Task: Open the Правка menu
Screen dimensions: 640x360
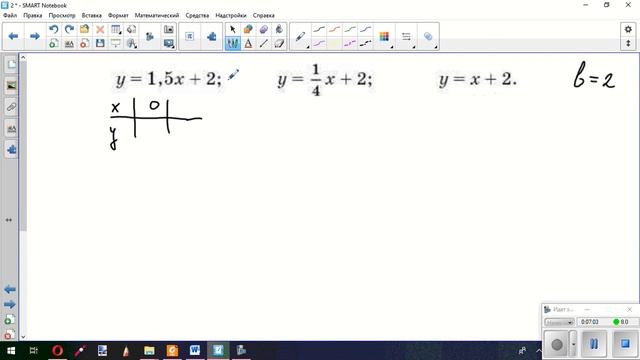Action: click(x=33, y=15)
